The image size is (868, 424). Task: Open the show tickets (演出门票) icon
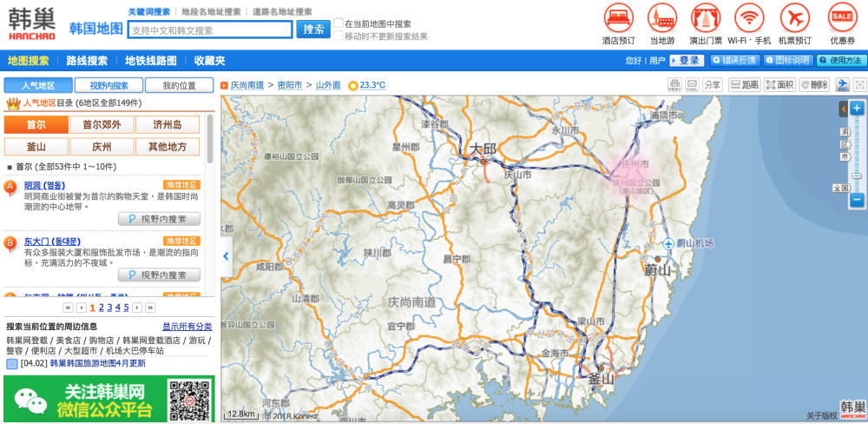pos(705,17)
